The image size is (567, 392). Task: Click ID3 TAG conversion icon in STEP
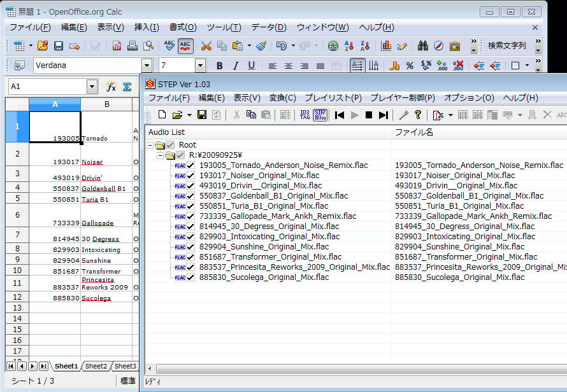[305, 115]
